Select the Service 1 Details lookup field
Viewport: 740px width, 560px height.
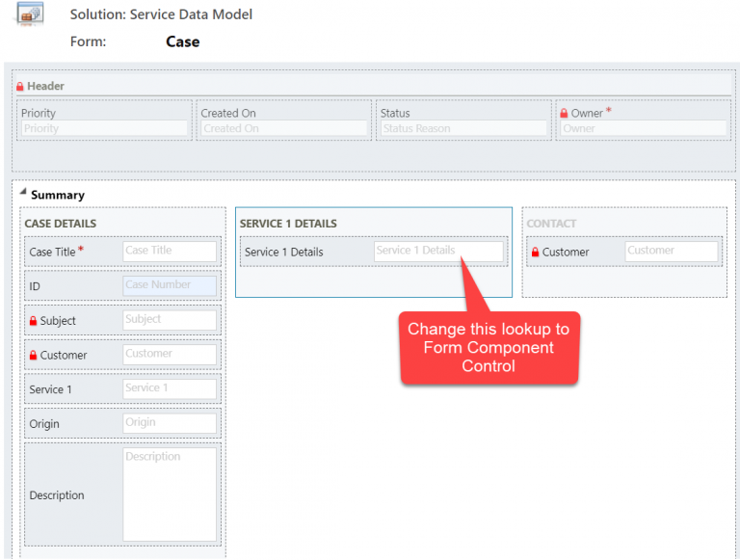[x=437, y=252]
